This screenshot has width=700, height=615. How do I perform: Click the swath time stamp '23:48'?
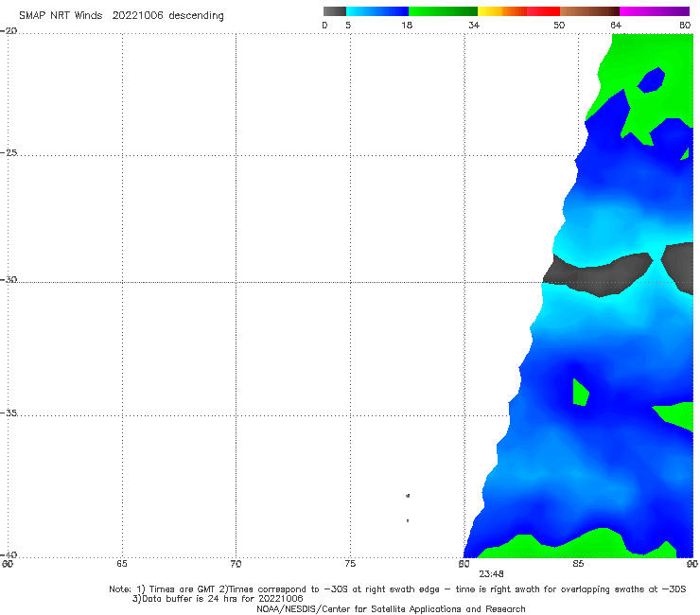pyautogui.click(x=492, y=574)
